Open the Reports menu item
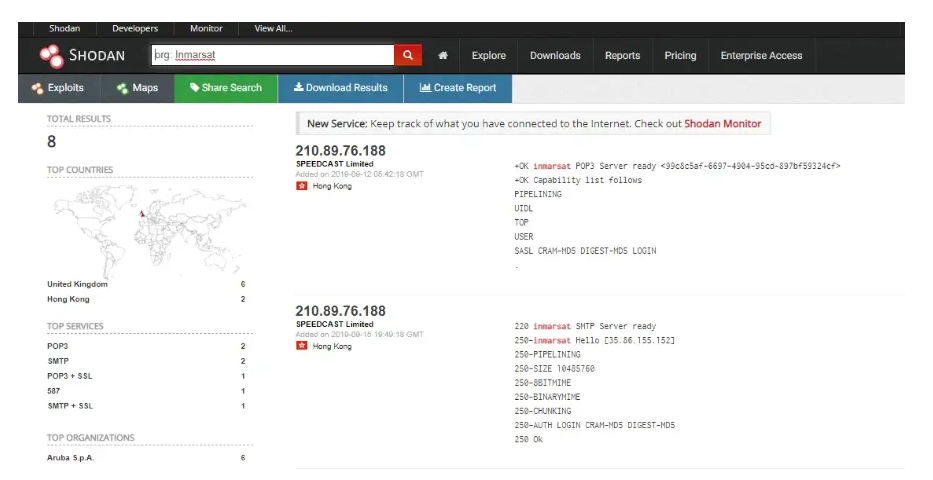The width and height of the screenshot is (933, 480). 622,55
